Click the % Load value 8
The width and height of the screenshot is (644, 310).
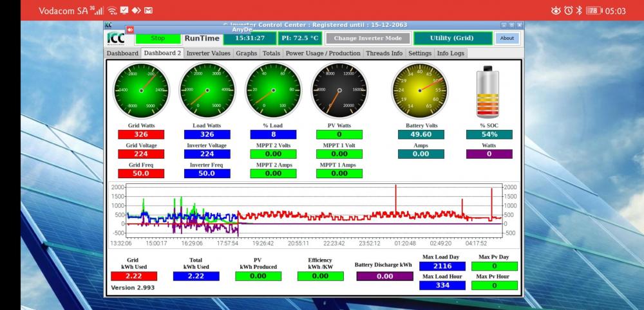point(273,134)
